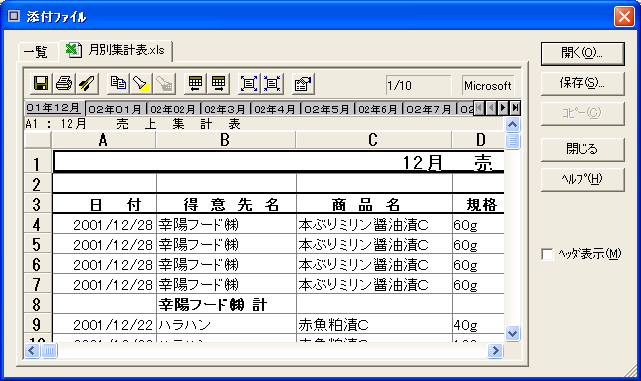Click the 本ぶりミリン醤油漬C cell in row 4
The height and width of the screenshot is (381, 641).
(374, 224)
